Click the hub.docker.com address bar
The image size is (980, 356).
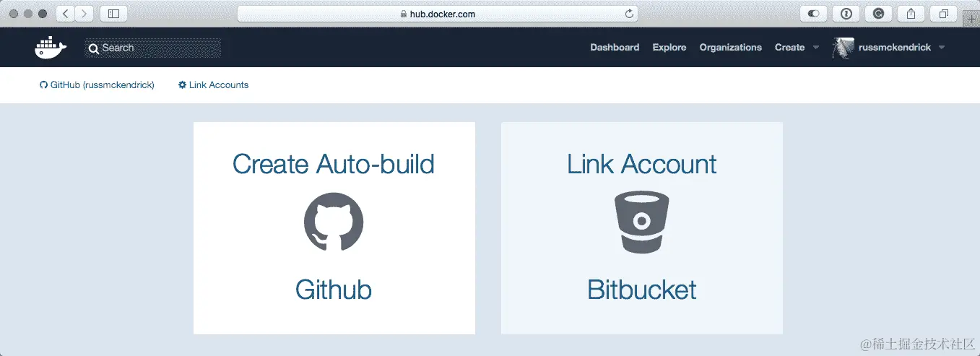(438, 13)
